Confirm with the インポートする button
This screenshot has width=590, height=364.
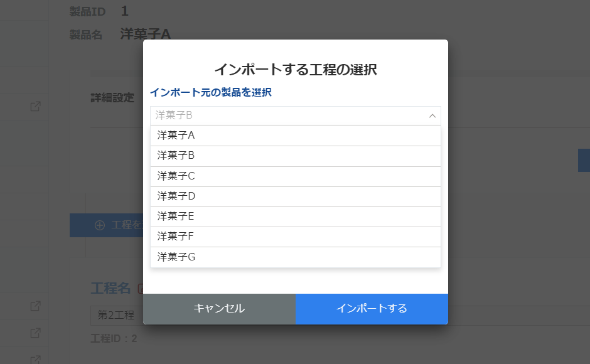pyautogui.click(x=372, y=309)
